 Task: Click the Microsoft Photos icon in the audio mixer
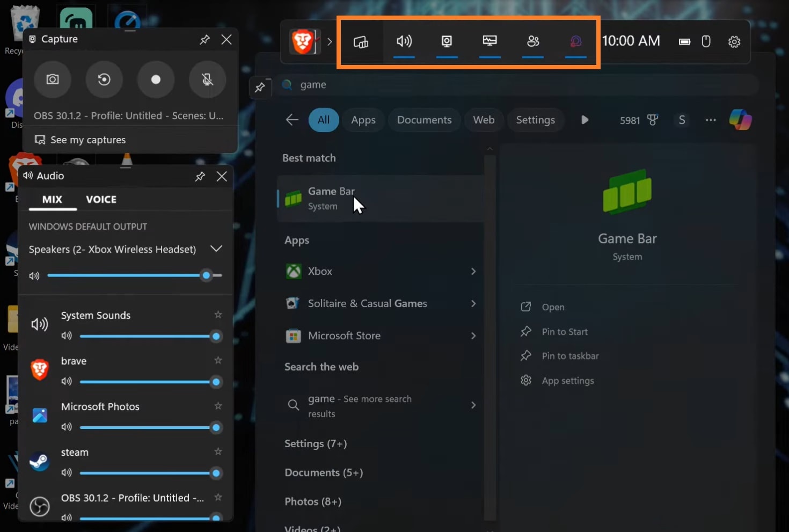click(x=40, y=416)
